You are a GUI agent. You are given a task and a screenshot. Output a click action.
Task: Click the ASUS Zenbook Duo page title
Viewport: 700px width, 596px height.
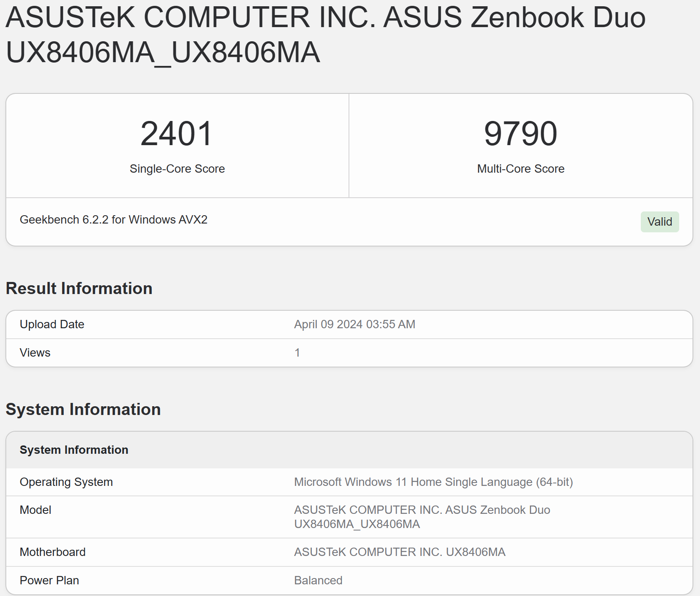(x=326, y=35)
